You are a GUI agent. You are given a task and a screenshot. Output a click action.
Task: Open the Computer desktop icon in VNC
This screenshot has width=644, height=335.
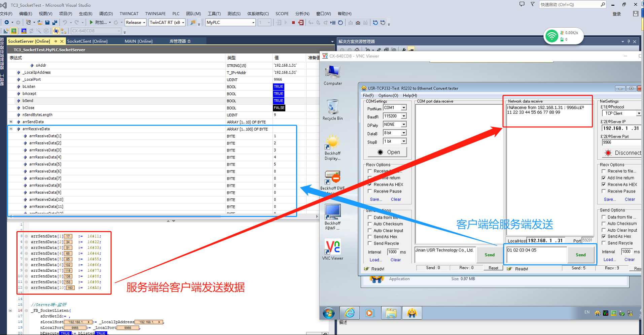[x=333, y=75]
